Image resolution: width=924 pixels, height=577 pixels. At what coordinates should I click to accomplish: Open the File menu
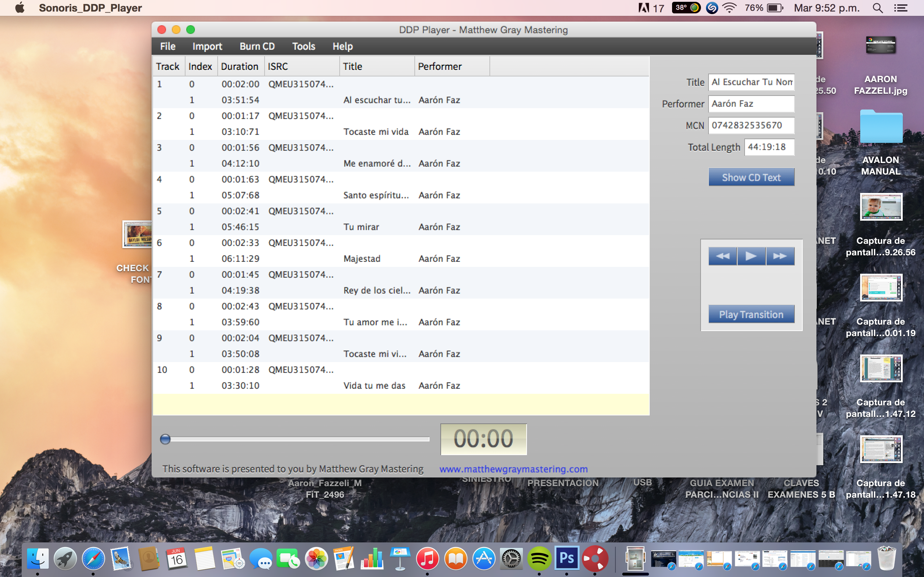point(167,47)
